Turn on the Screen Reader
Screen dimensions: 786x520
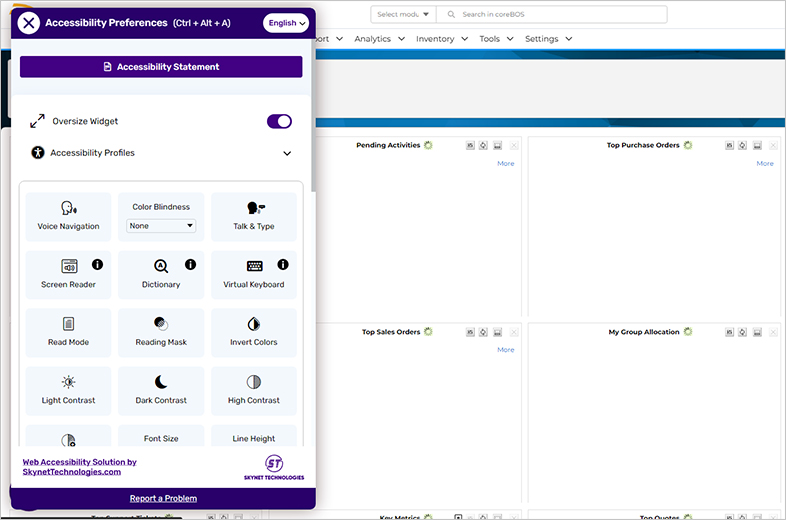(x=68, y=275)
